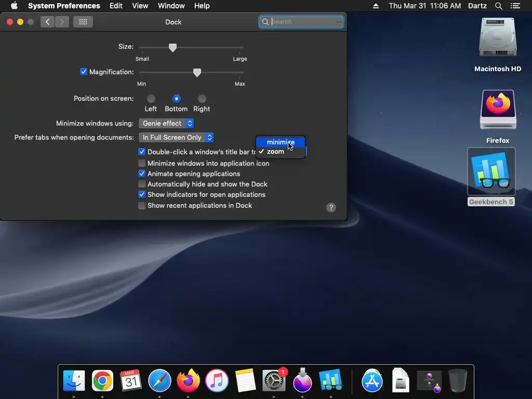Open App Store from the Dock

coord(372,380)
